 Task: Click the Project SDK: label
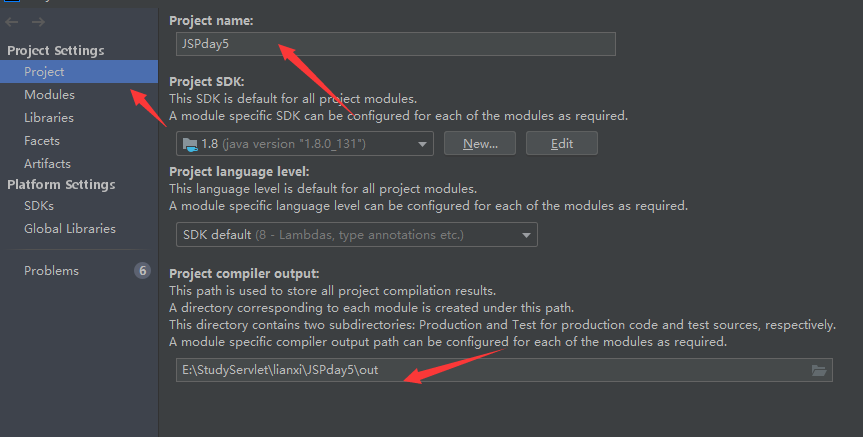click(207, 82)
